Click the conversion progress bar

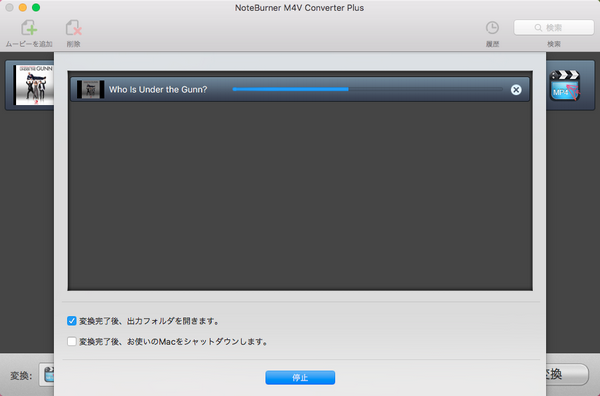click(367, 89)
